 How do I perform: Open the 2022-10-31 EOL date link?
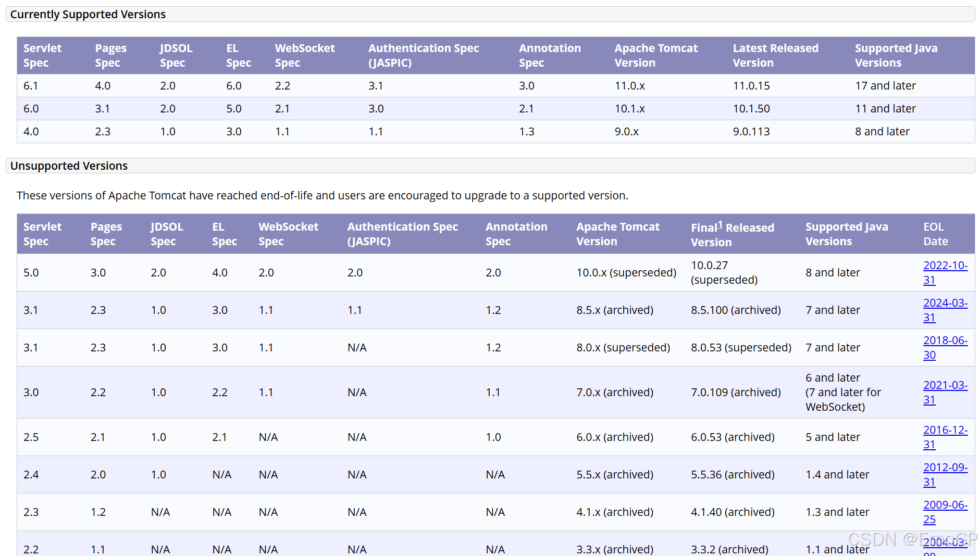pos(945,273)
